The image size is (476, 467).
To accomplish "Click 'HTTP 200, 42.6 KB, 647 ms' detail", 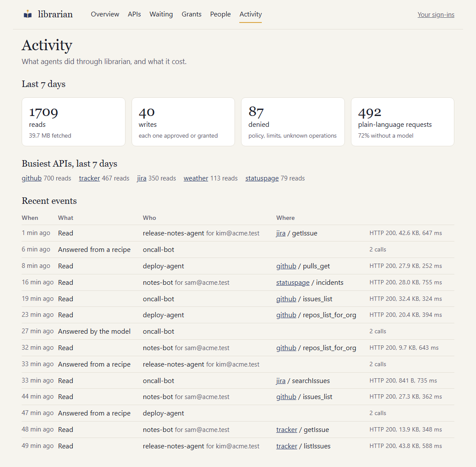I will tap(405, 233).
